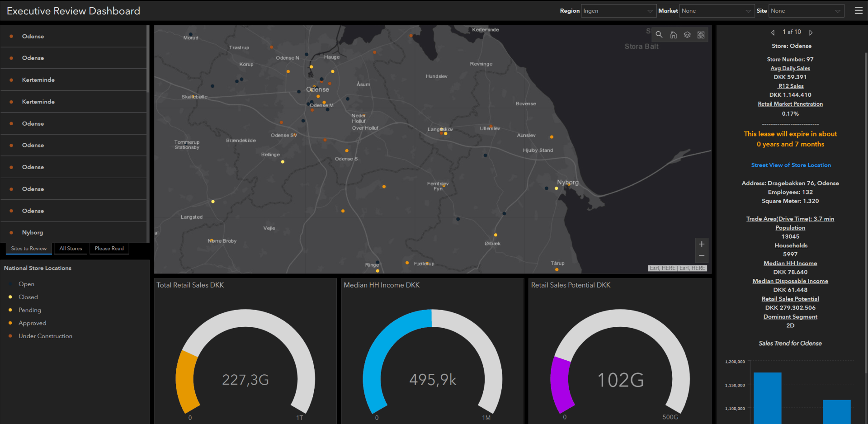Screen dimensions: 868x424
Task: Open the basemap gallery
Action: [x=701, y=35]
